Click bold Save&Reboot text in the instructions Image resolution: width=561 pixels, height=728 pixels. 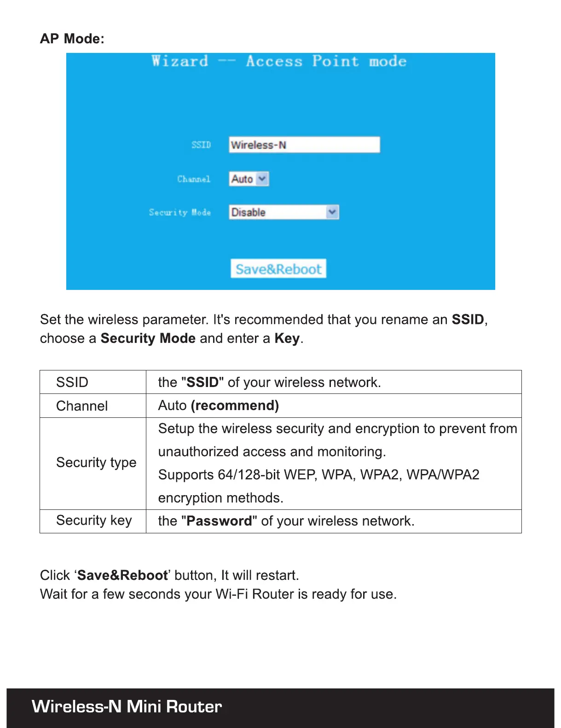[122, 575]
